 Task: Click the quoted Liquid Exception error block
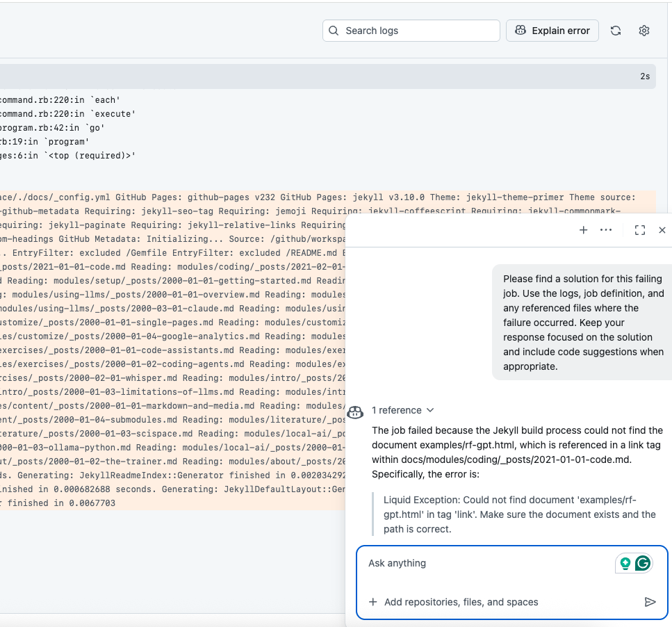(x=520, y=514)
